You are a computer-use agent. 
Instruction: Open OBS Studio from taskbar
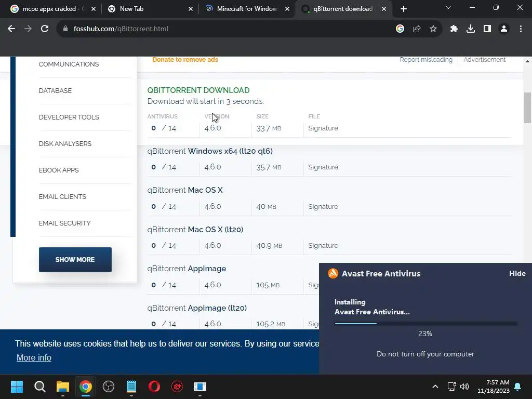pyautogui.click(x=109, y=387)
